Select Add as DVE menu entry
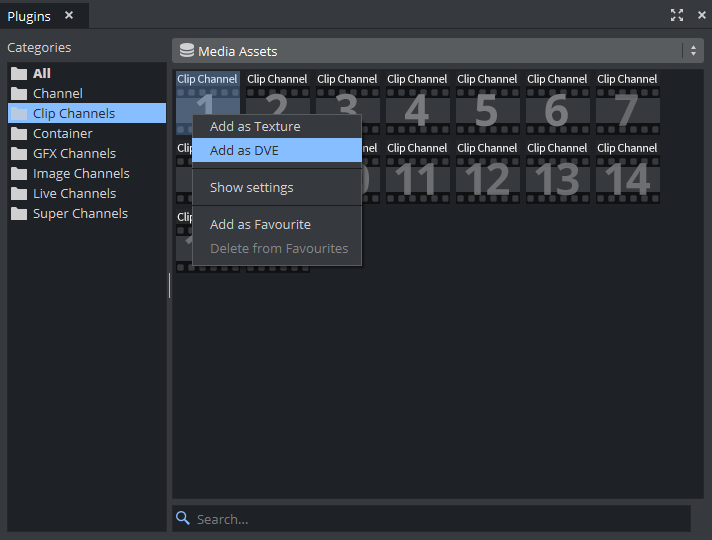712x540 pixels. point(244,150)
